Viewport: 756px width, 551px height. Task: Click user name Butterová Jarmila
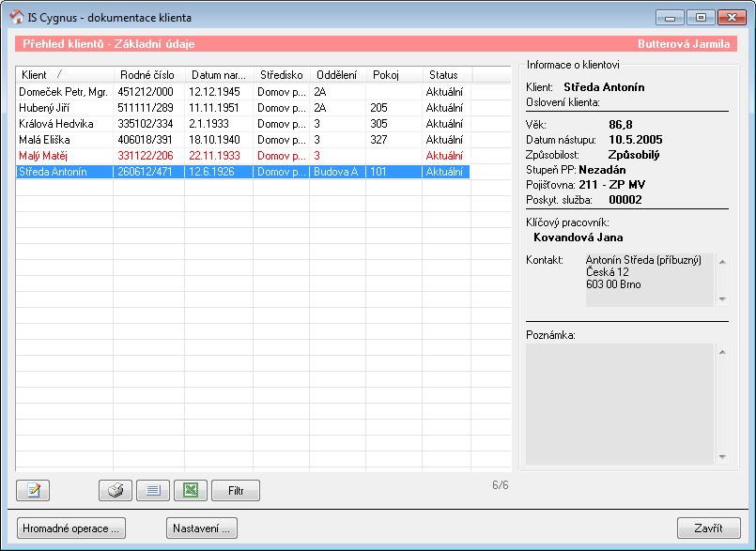684,44
